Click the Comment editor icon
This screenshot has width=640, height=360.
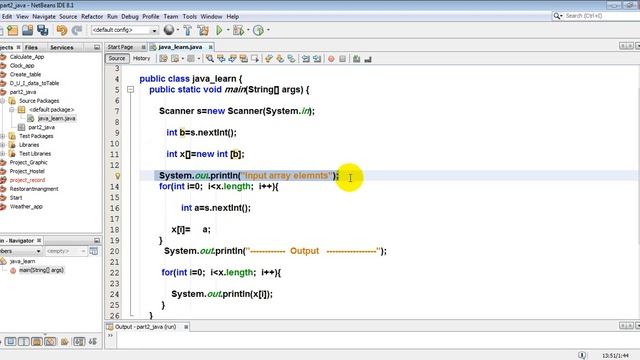pyautogui.click(x=356, y=59)
